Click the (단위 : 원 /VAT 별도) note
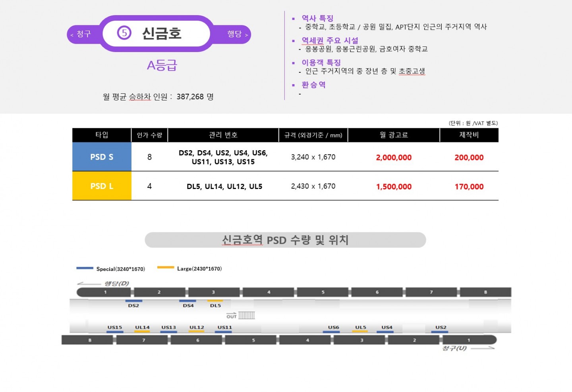Viewport: 572px width, 392px height. pos(473,123)
